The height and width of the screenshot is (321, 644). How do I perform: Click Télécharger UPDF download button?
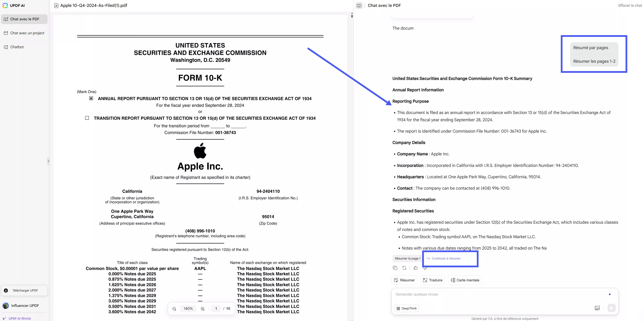coord(24,291)
